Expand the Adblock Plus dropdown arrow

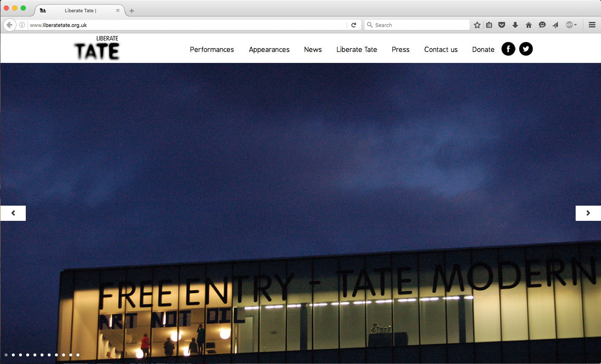click(576, 25)
